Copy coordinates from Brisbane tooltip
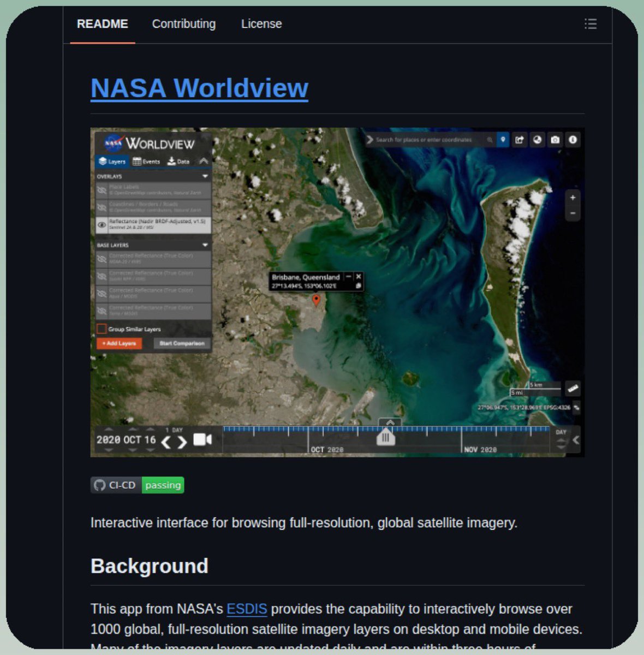644x655 pixels. click(359, 285)
